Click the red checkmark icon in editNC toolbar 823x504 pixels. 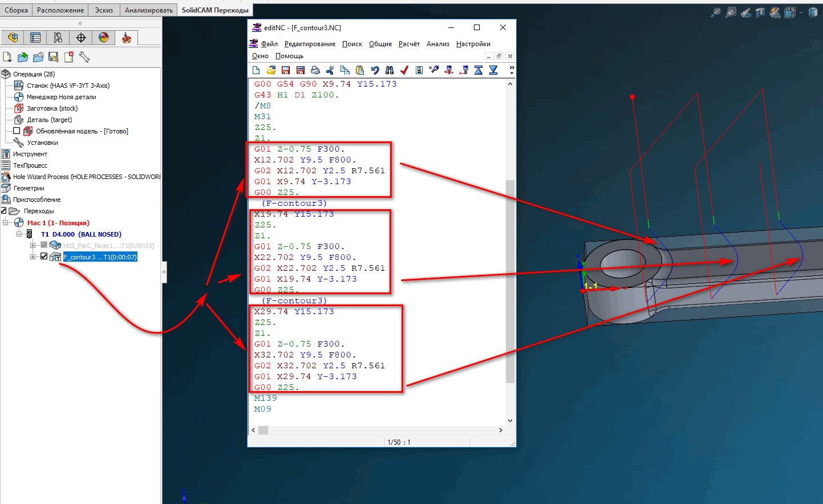(x=404, y=70)
